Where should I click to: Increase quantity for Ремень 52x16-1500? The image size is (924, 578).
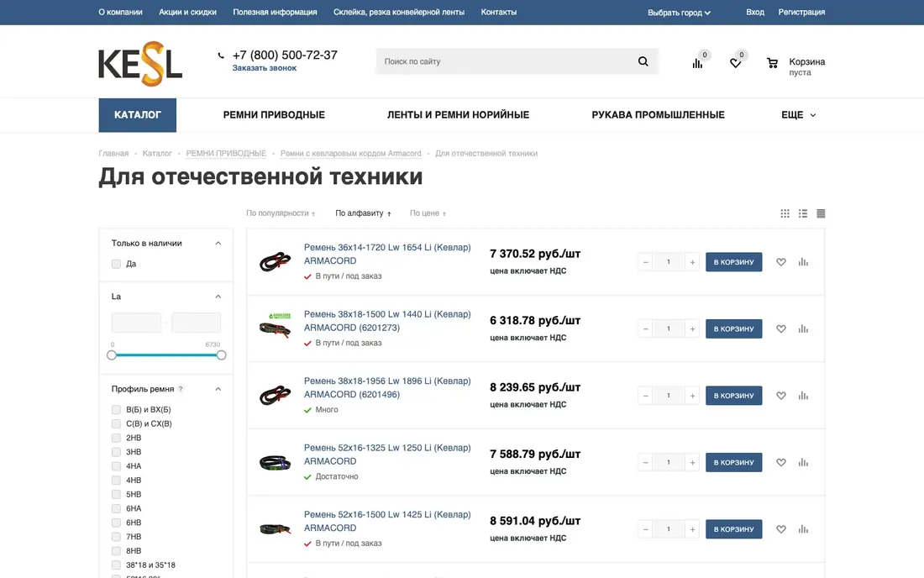click(692, 529)
